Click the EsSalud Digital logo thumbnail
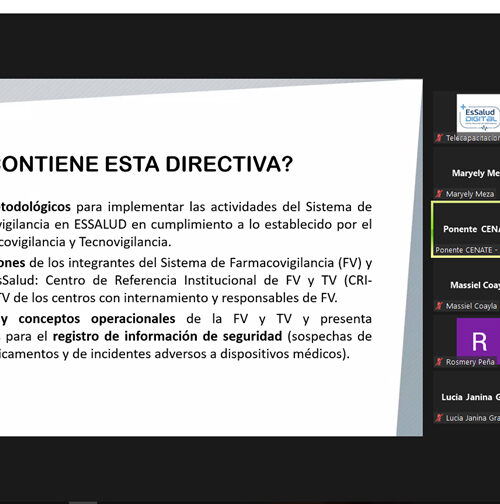Viewport: 500px width, 504px height. (478, 113)
